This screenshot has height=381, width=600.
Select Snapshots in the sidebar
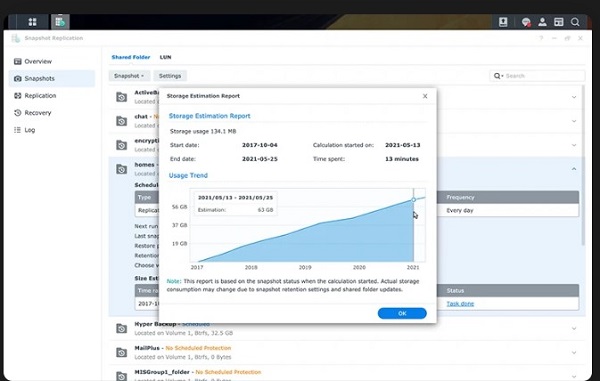click(52, 78)
